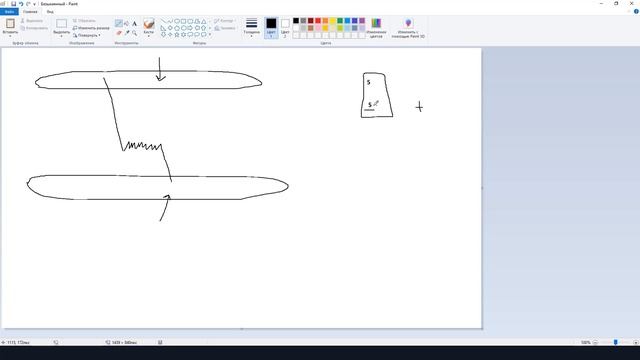
Task: Pick the red color swatch
Action: 318,21
